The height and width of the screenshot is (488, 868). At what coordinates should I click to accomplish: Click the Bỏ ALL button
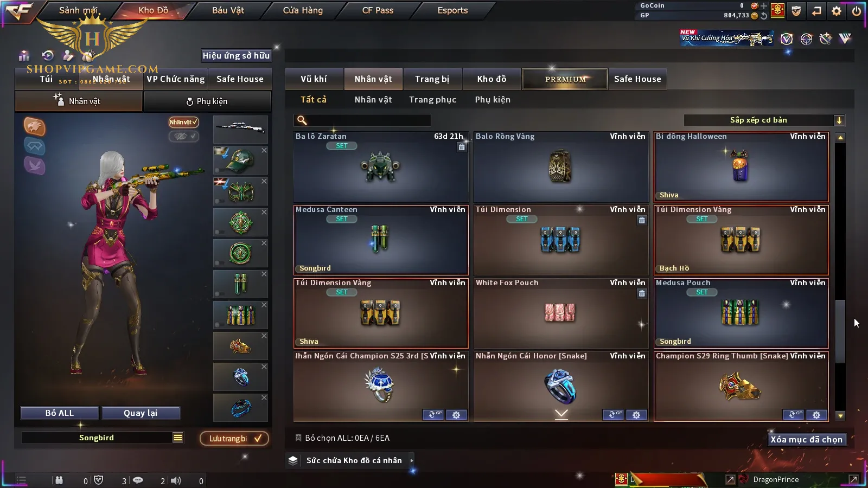(x=60, y=413)
